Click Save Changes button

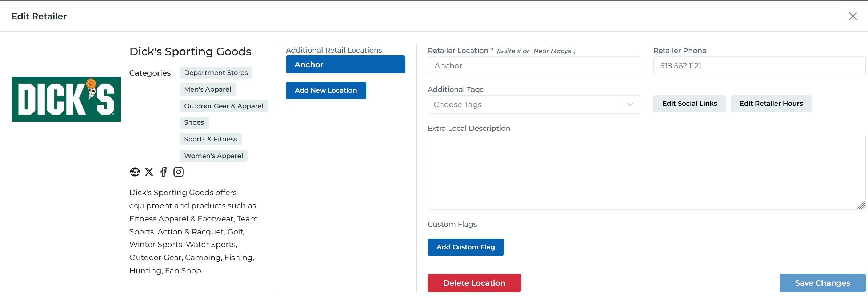823,283
